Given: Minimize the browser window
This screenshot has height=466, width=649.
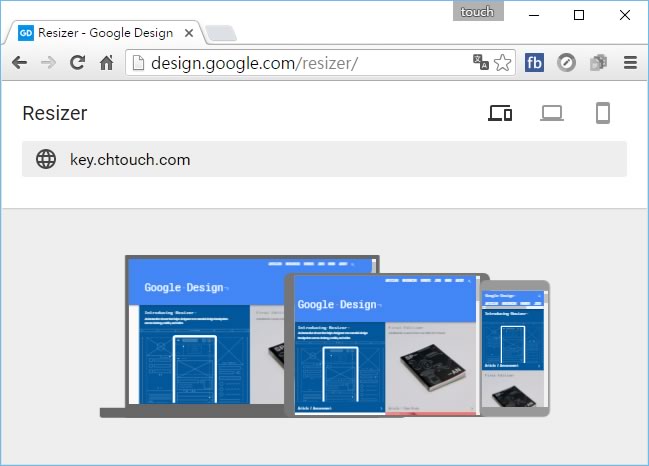Looking at the screenshot, I should pos(534,15).
